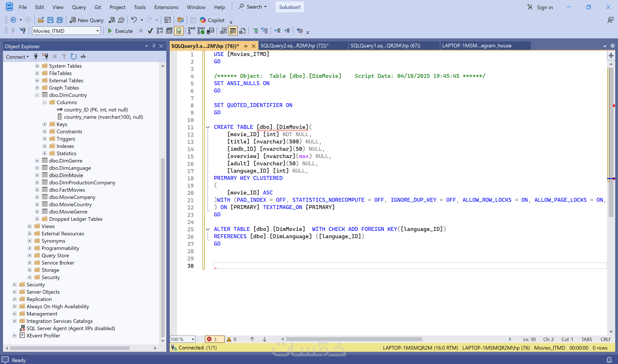Click the Find in Files icon
618x364 pixels.
pyautogui.click(x=180, y=20)
